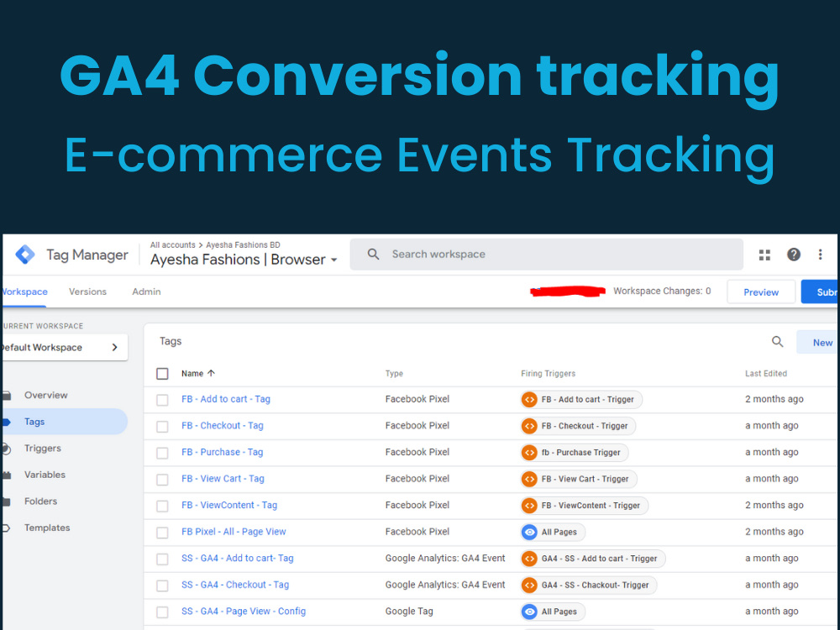
Task: Go to All accounts breadcrumb
Action: (x=172, y=244)
